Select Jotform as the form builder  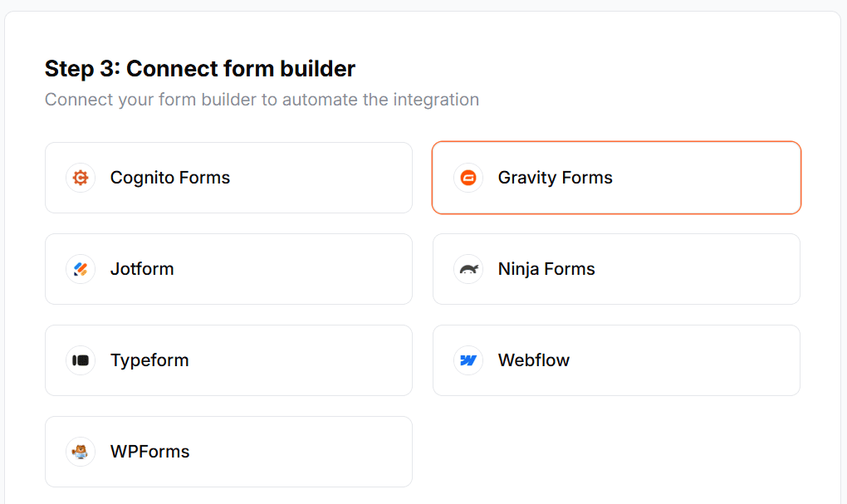(x=228, y=268)
